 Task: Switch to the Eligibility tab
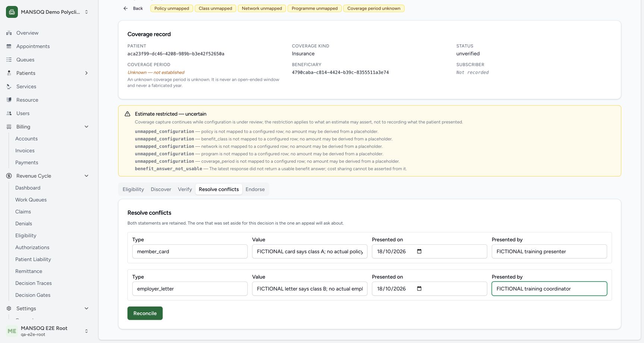pyautogui.click(x=133, y=189)
